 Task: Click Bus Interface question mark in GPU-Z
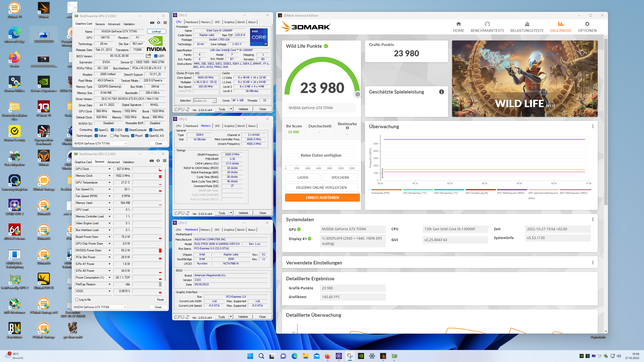[x=165, y=68]
